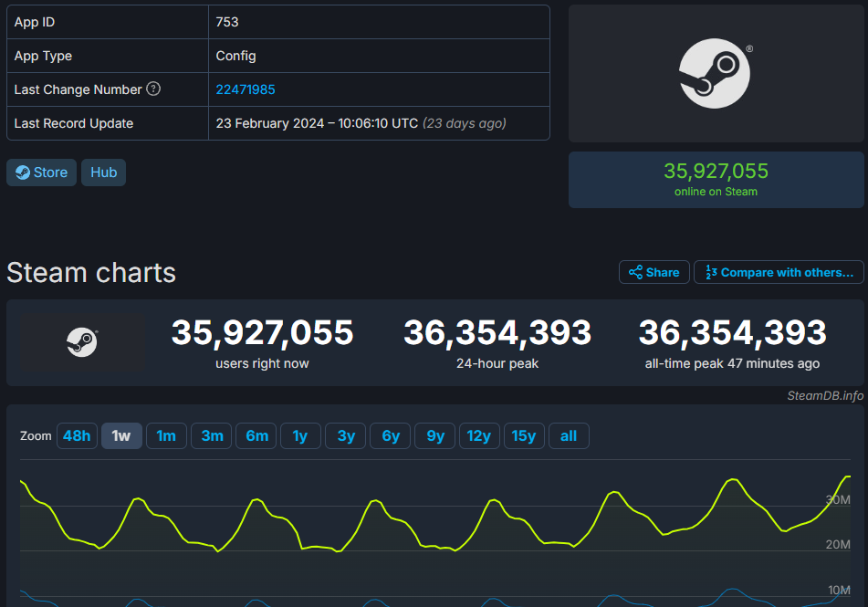The width and height of the screenshot is (868, 607).
Task: Set chart zoom to 48h
Action: click(77, 436)
